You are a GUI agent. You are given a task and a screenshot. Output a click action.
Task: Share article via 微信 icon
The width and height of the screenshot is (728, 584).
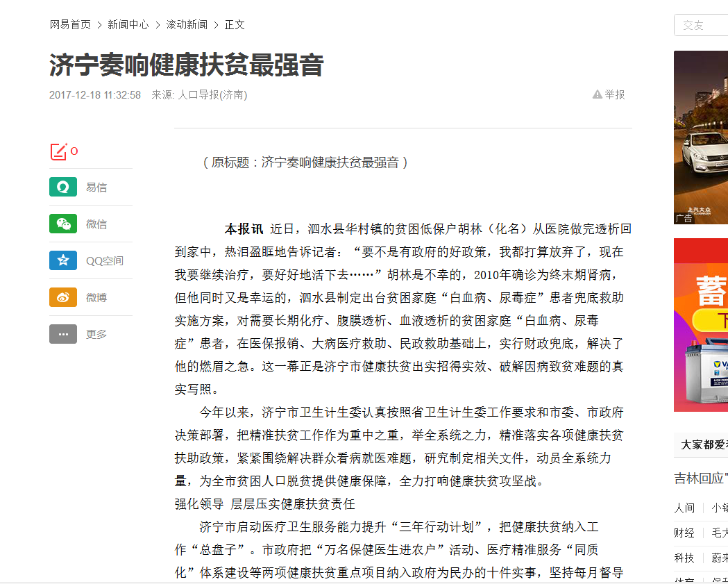[x=63, y=224]
